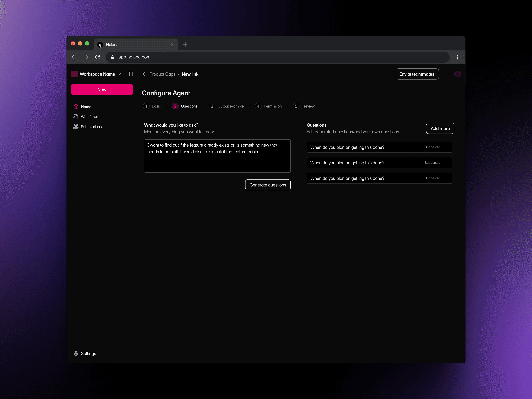The height and width of the screenshot is (399, 532).
Task: Click the lock icon in the address bar
Action: (x=112, y=57)
